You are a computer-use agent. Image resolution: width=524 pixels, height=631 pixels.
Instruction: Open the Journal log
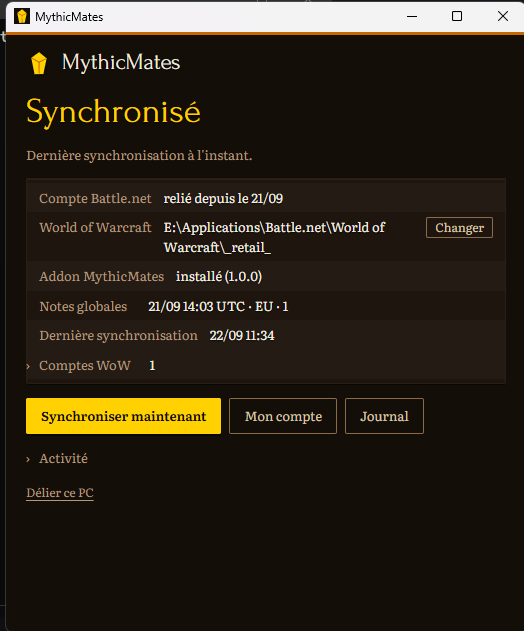[x=384, y=416]
